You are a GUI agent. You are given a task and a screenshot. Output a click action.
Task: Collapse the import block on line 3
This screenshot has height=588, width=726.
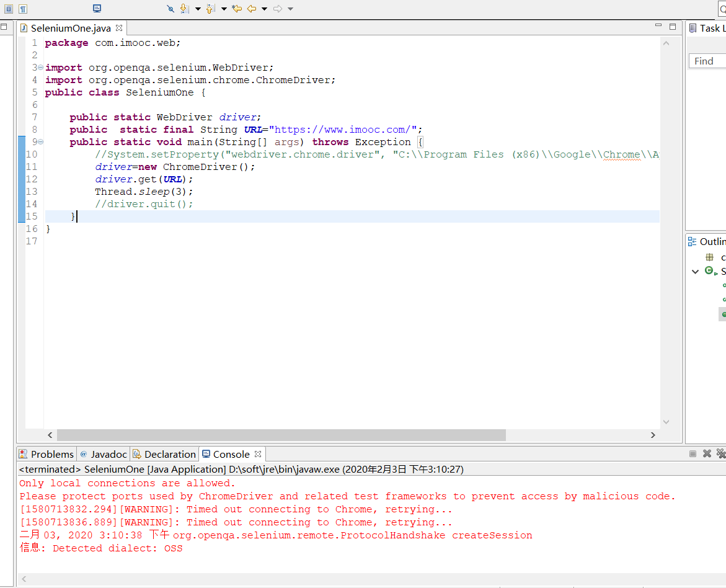coord(41,68)
